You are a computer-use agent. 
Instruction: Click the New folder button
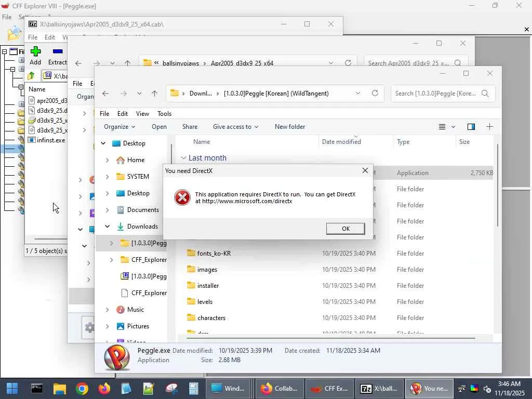pyautogui.click(x=290, y=127)
